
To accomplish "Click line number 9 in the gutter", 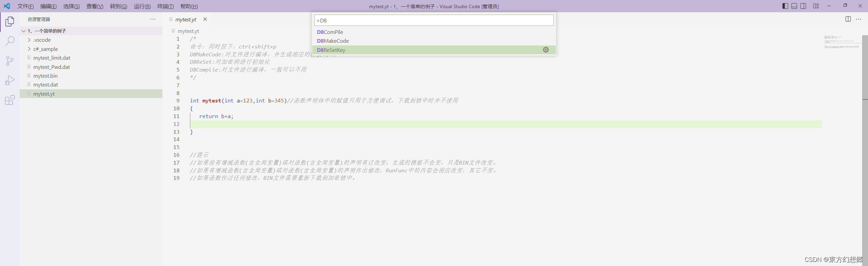I will point(178,101).
